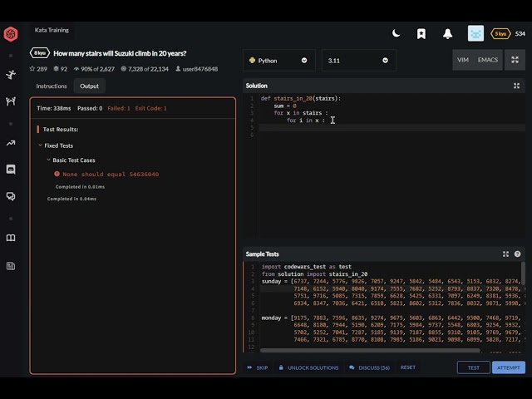
Task: Open the bookmarked kata collection icon
Action: (421, 33)
